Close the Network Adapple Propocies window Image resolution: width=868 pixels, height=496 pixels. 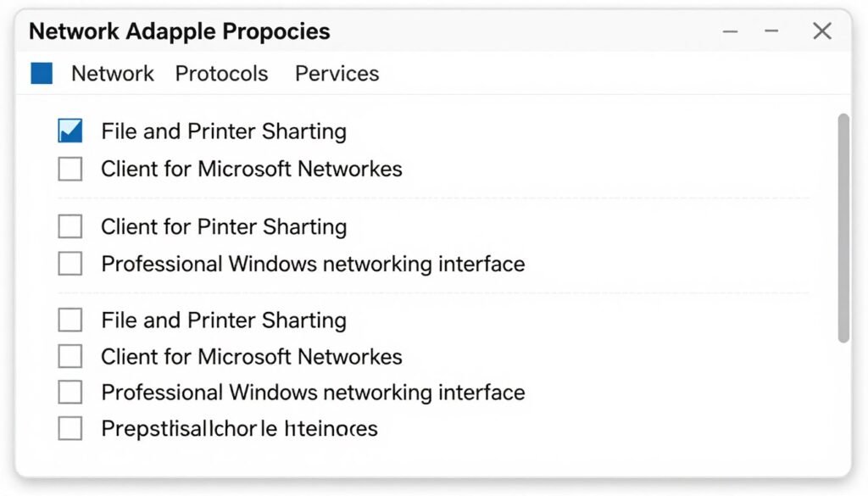821,31
